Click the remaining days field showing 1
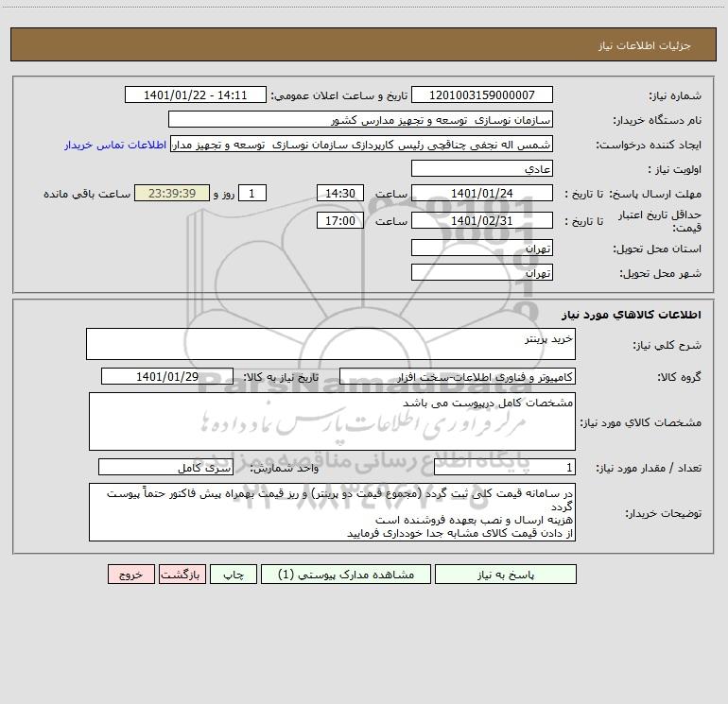 point(252,193)
